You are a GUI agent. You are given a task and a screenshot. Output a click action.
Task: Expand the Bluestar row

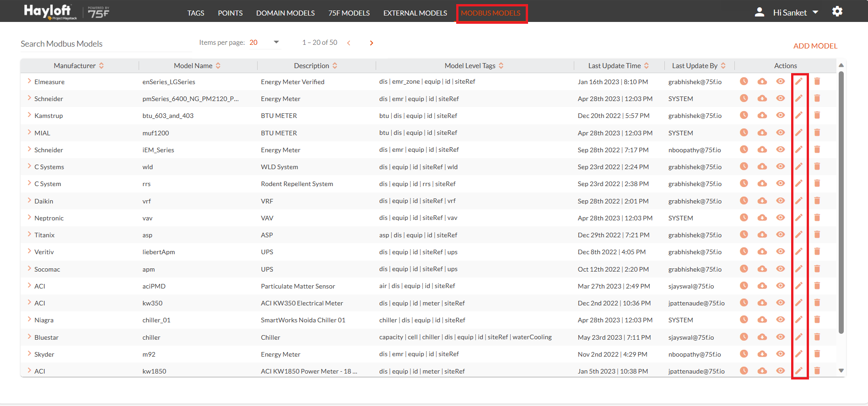[29, 337]
